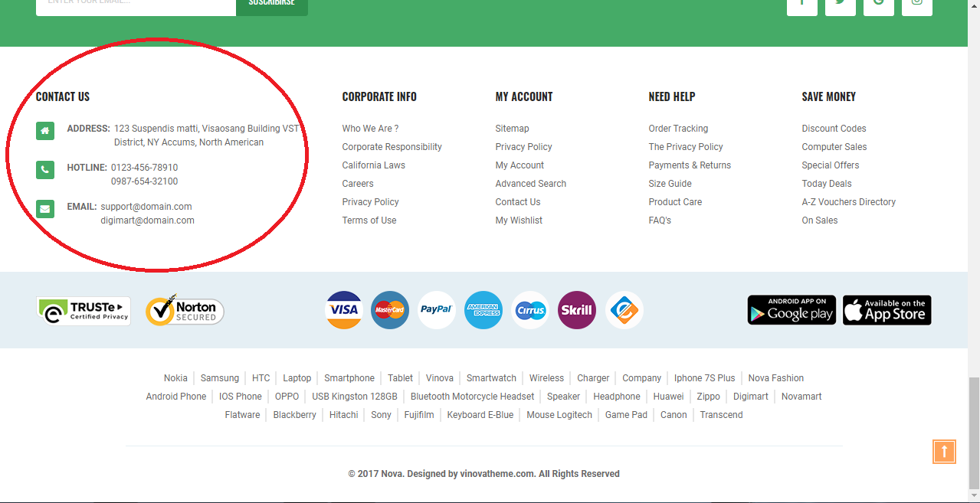Click Keyboard E-Blue tag link
Screen dimensions: 980x503
(x=480, y=415)
